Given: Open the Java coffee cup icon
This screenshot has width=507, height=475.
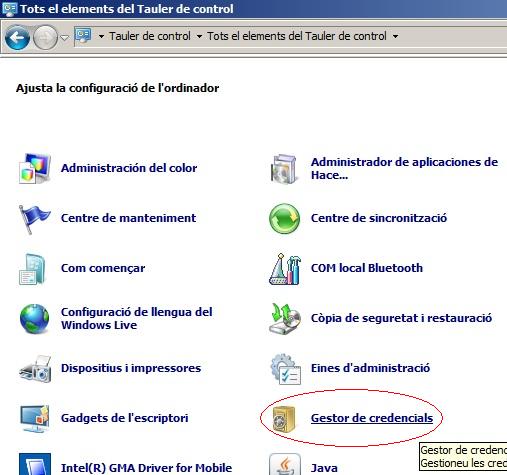Looking at the screenshot, I should click(x=285, y=464).
